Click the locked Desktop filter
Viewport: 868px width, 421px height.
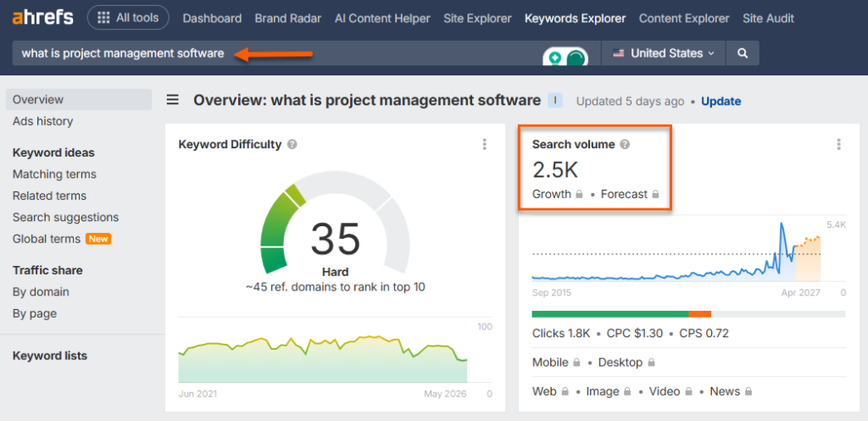click(x=627, y=363)
